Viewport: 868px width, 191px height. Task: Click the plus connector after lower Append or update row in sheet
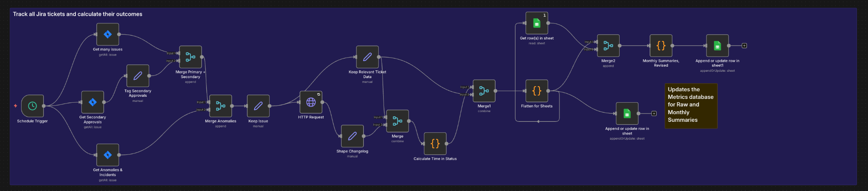coord(654,113)
